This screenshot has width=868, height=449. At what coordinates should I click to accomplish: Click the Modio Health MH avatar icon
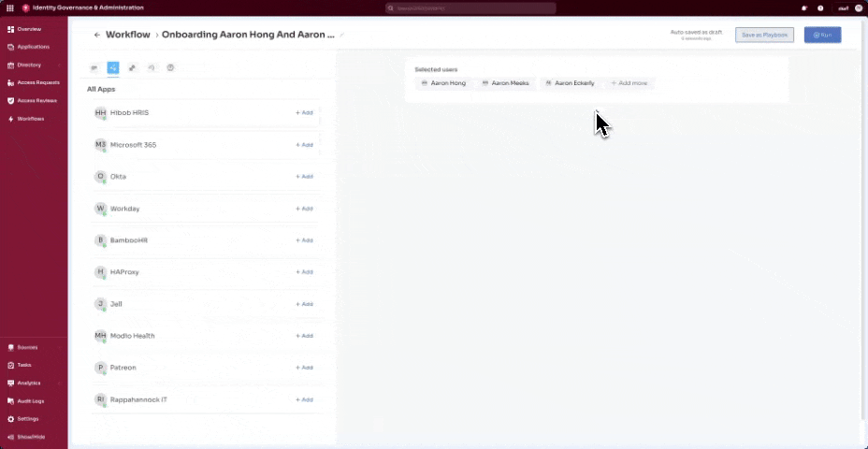(x=100, y=336)
